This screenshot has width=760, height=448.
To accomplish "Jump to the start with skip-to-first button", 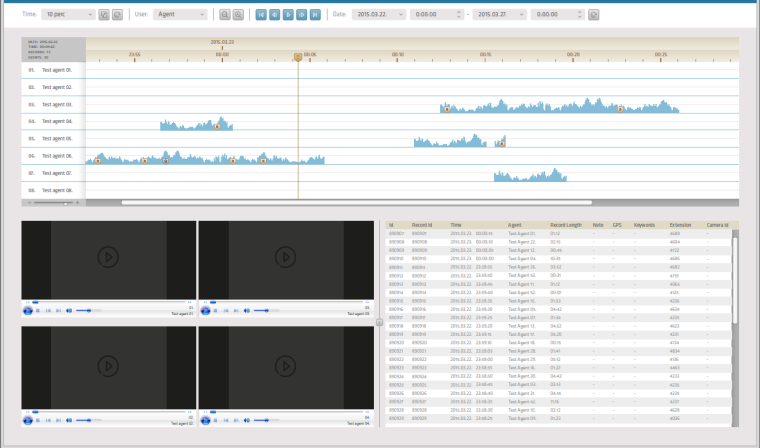I will (261, 15).
